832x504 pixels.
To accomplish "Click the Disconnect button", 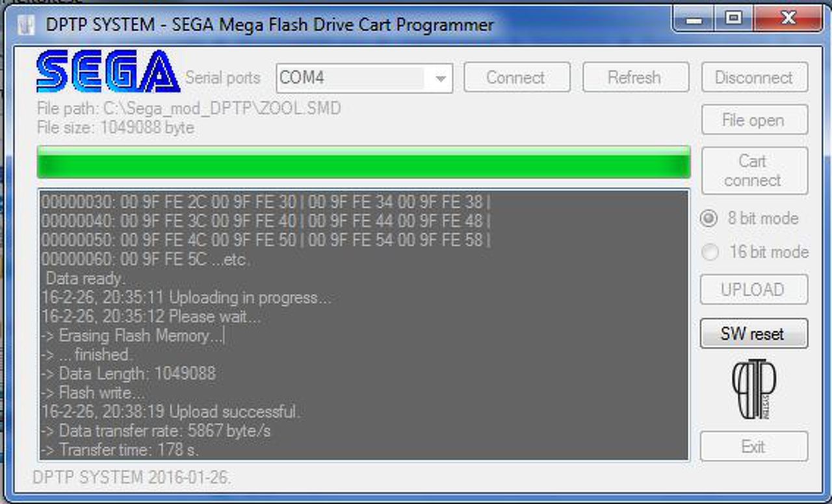I will coord(755,78).
